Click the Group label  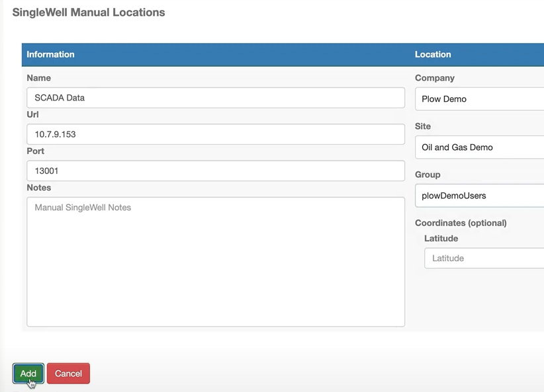click(x=428, y=175)
